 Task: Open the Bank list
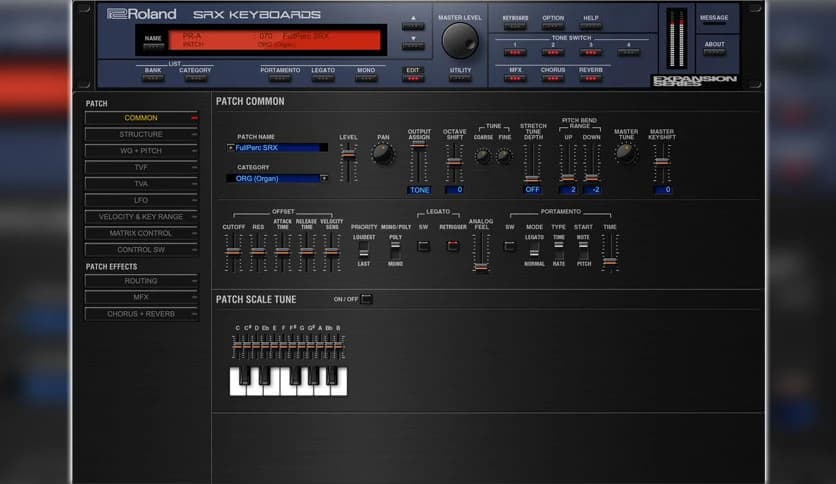152,78
